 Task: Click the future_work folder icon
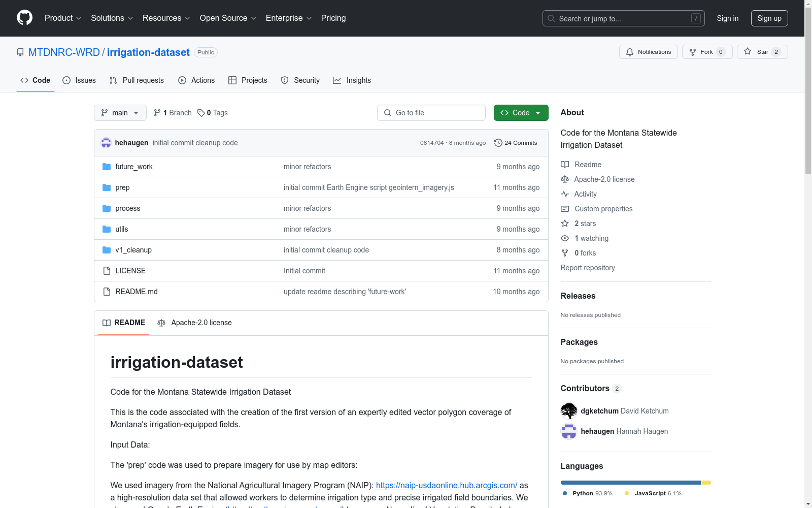[107, 167]
